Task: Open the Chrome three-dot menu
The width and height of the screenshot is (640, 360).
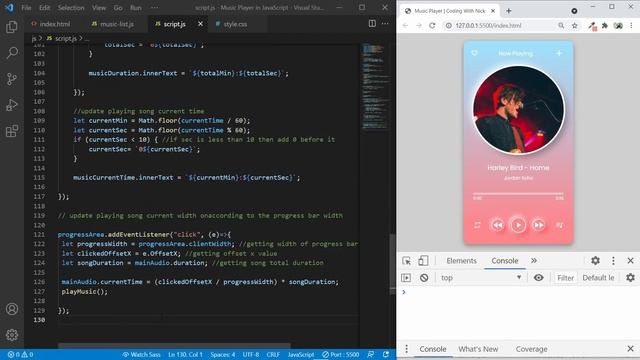Action: click(x=631, y=25)
